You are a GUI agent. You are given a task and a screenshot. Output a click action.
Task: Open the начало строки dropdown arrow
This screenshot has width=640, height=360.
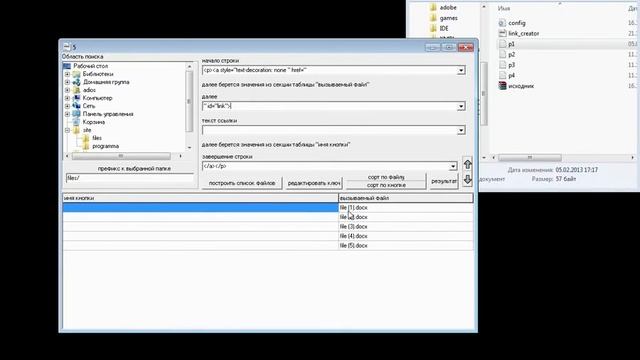(461, 71)
